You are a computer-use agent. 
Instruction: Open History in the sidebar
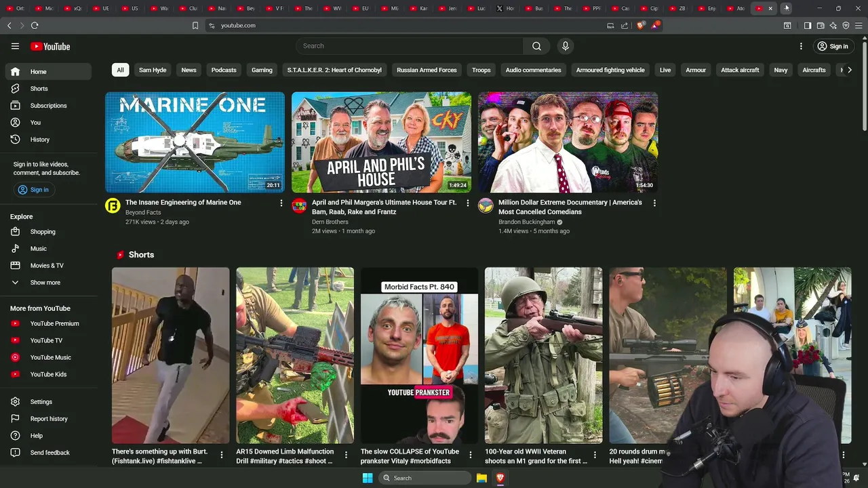(x=48, y=140)
